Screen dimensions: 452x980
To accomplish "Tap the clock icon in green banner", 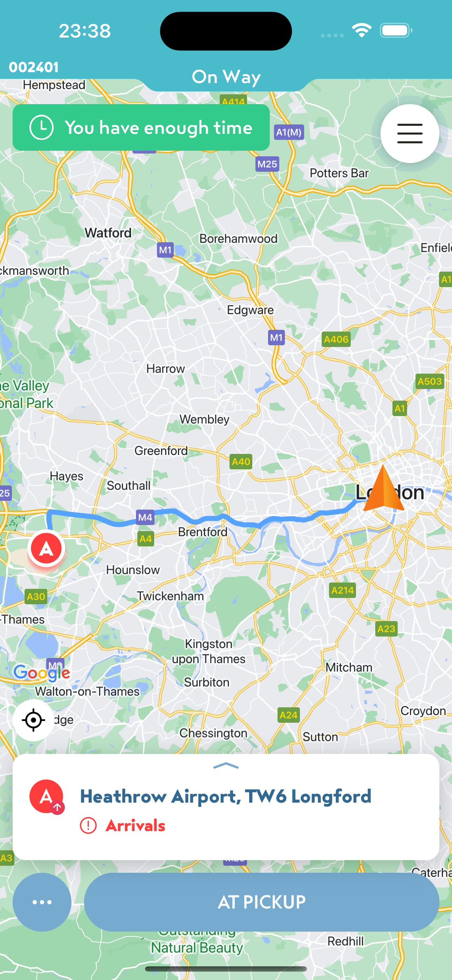I will (x=41, y=128).
